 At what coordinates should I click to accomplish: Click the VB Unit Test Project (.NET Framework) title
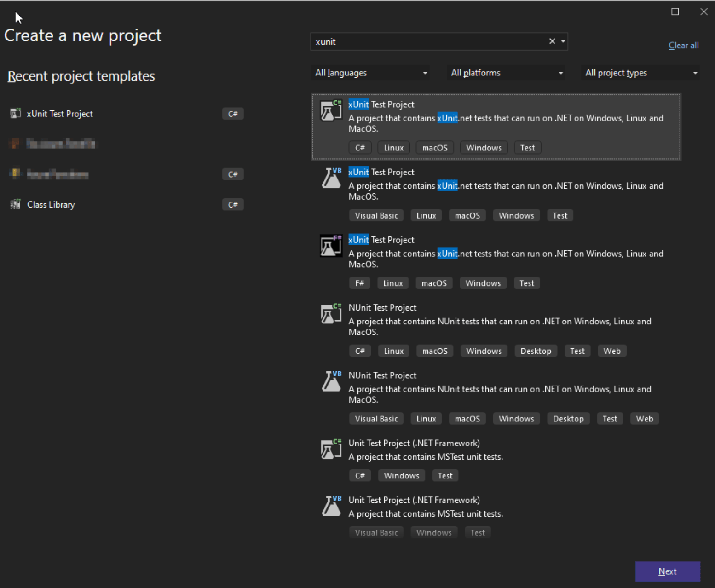[414, 500]
